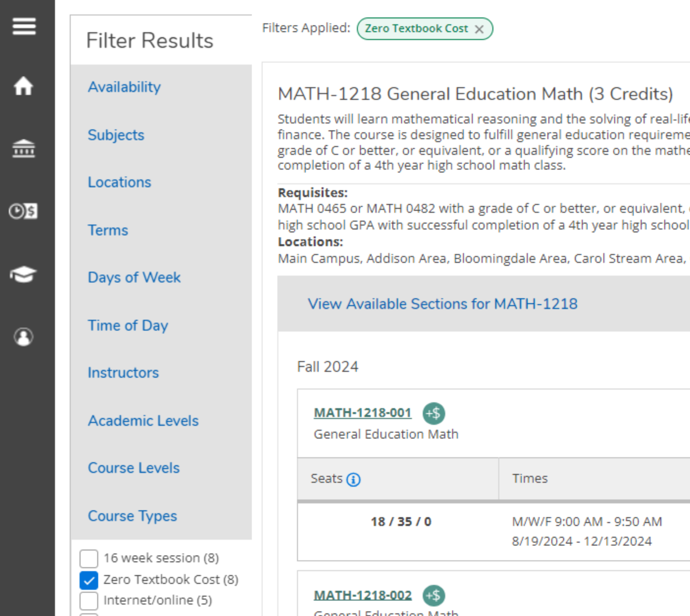Expand the Instructors filter section
Screen dimensions: 690x616
click(x=123, y=373)
